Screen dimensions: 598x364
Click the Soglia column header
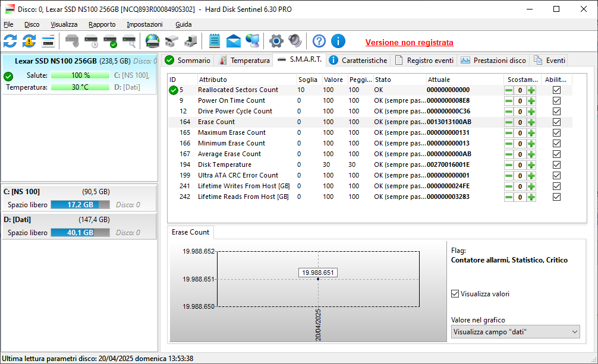(309, 80)
